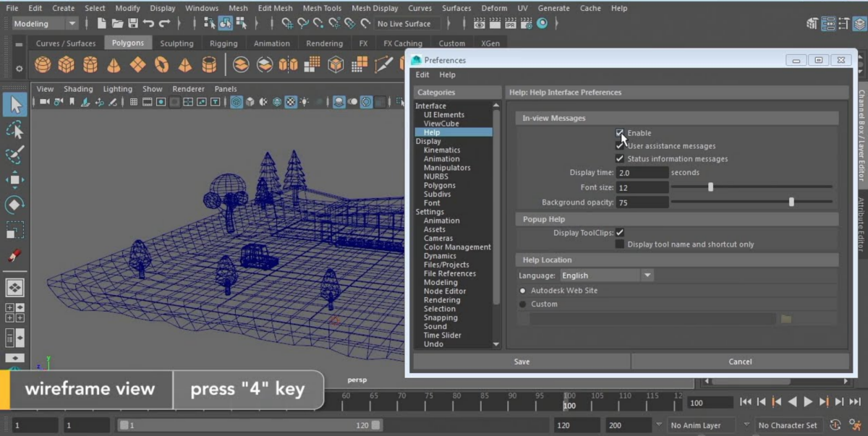The width and height of the screenshot is (868, 436).
Task: Select the Lasso tool in toolbox
Action: coord(15,130)
